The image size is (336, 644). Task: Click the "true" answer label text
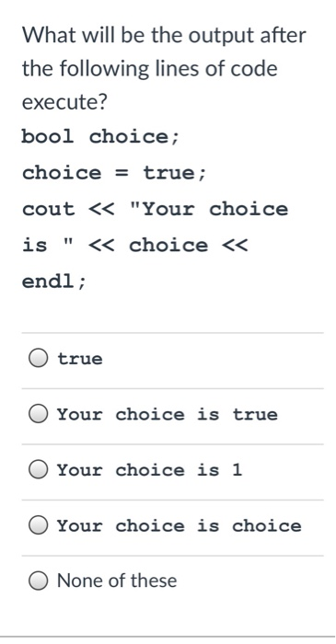tap(80, 359)
